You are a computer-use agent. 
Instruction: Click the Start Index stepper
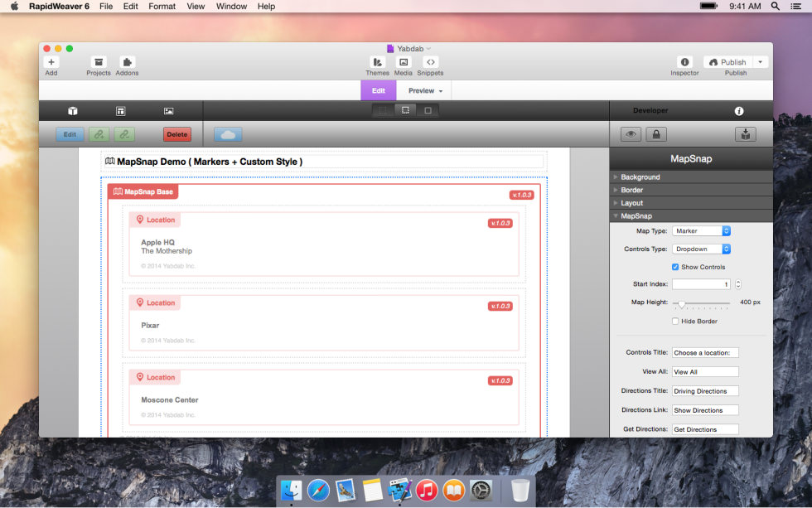[738, 284]
